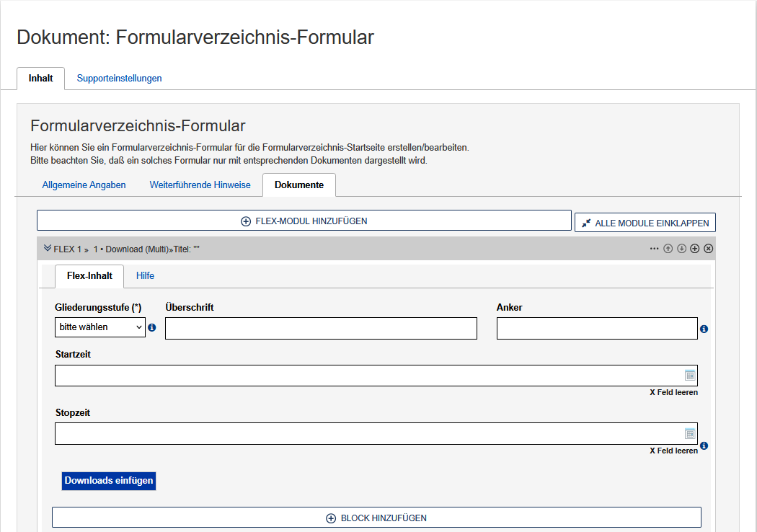This screenshot has width=757, height=532.
Task: Open the Hilfe tab of the flex module
Action: 145,275
